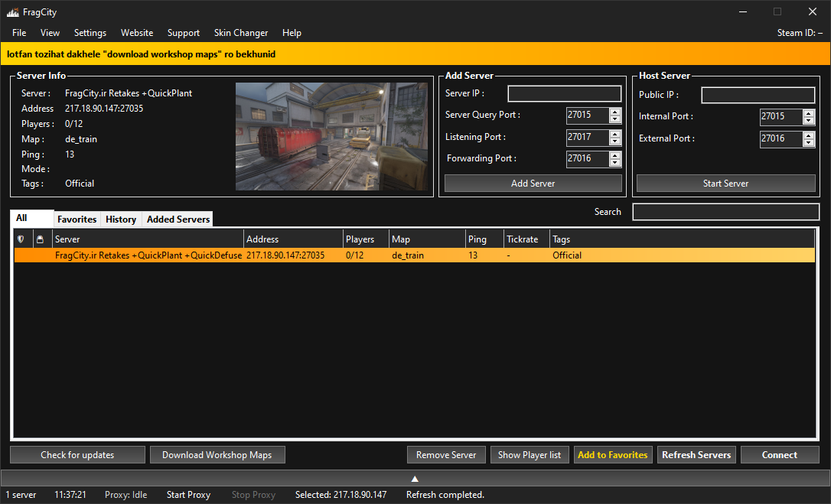Screen dimensions: 831x504
Task: Increase External Port value
Action: (809, 135)
